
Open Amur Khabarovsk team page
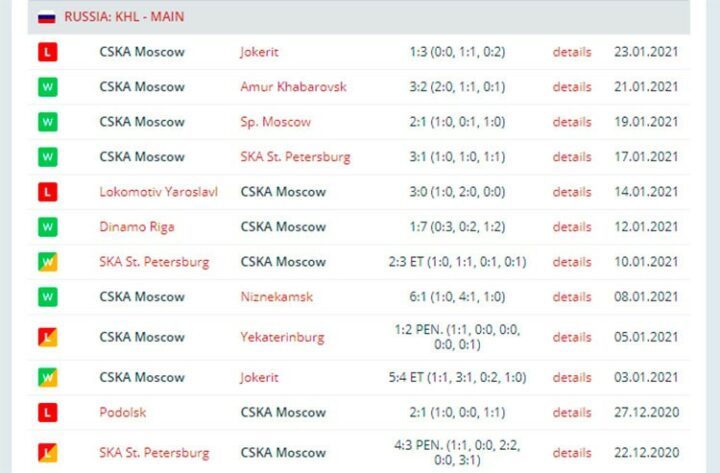coord(293,87)
